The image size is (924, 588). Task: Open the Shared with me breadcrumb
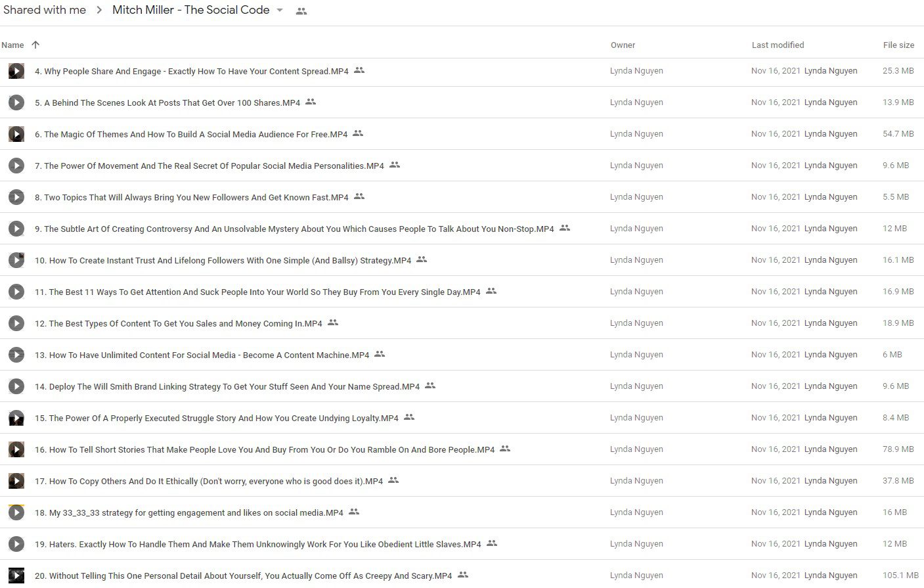click(x=45, y=10)
